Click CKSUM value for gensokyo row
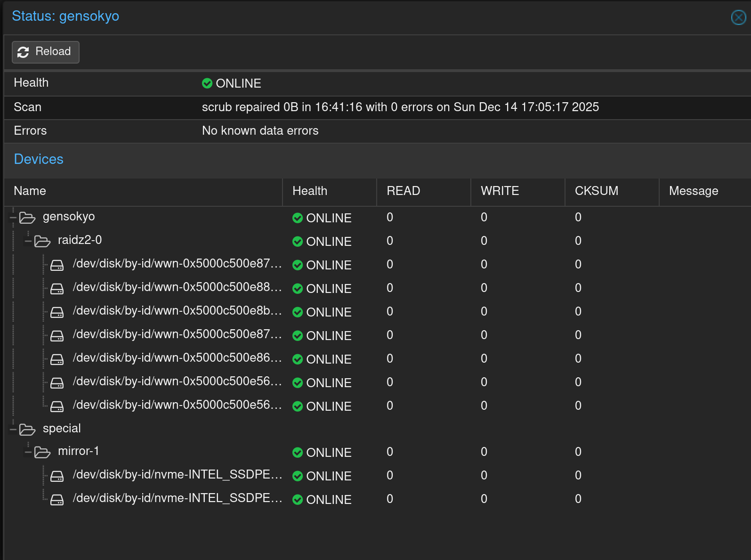751x560 pixels. (578, 218)
